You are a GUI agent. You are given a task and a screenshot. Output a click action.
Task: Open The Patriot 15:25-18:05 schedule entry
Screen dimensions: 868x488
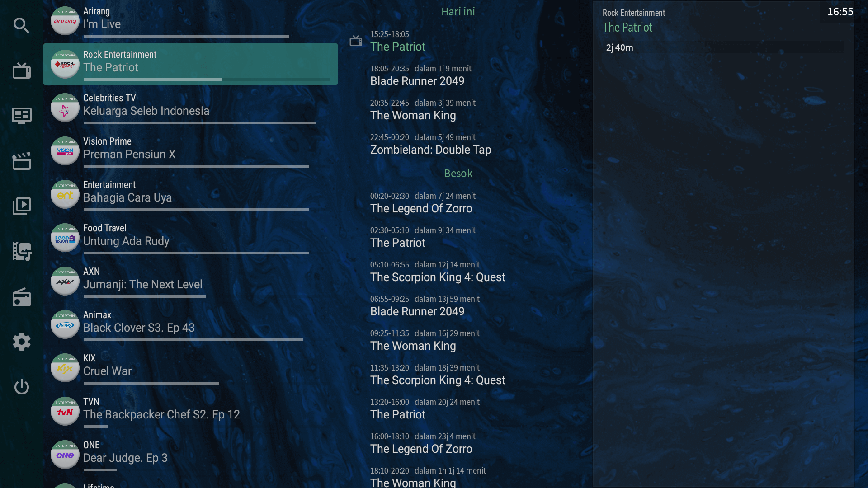click(x=458, y=41)
